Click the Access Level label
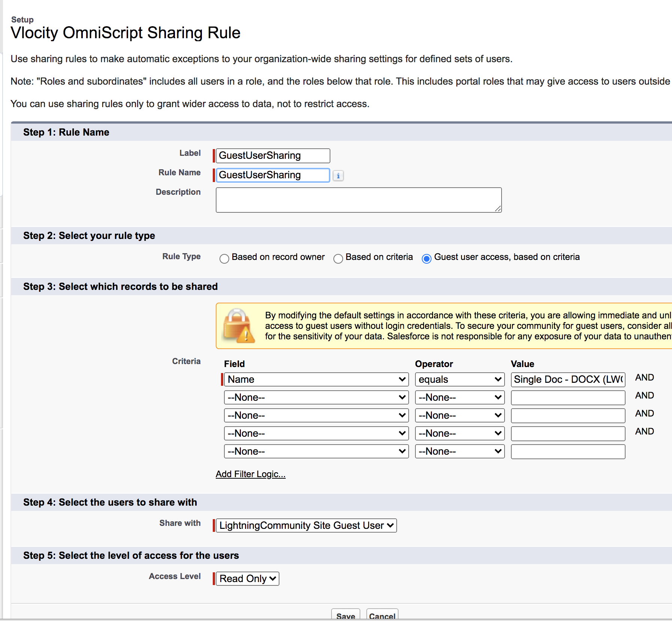Screen dimensions: 672x621 pyautogui.click(x=175, y=576)
